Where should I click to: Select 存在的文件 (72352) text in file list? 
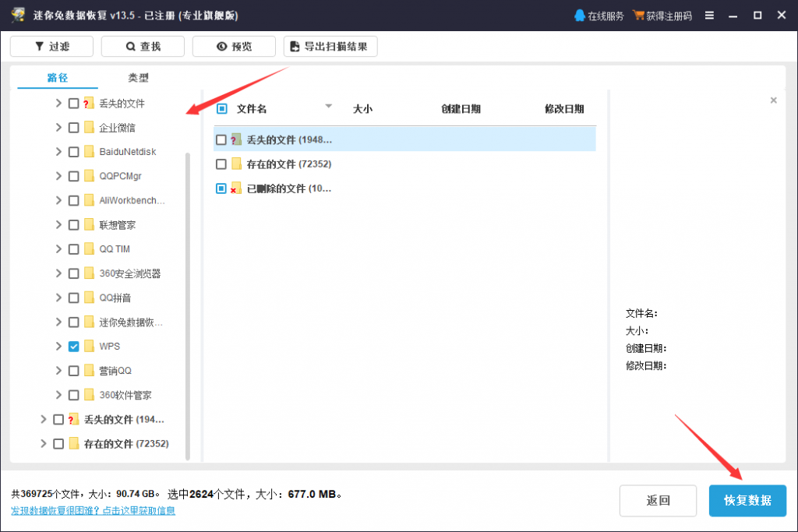(x=289, y=164)
